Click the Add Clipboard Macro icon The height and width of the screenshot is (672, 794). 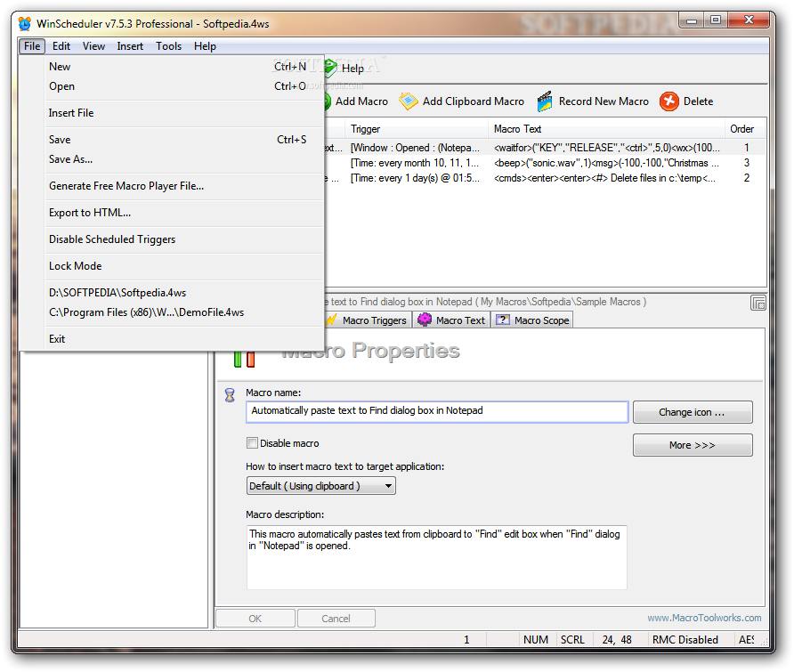click(x=409, y=101)
